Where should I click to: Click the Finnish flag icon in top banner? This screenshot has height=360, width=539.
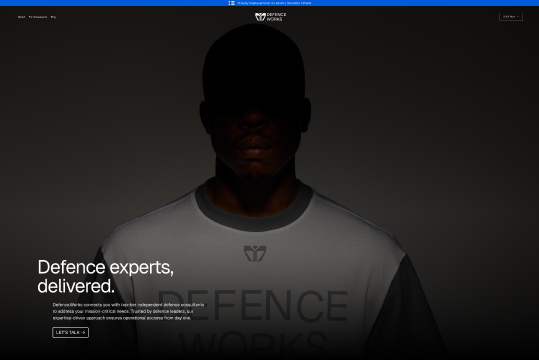(x=232, y=3)
